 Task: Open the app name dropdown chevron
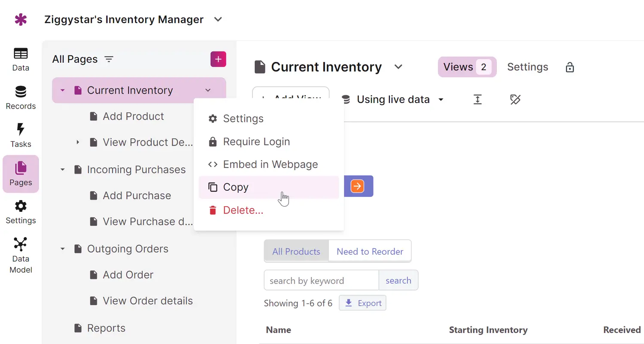point(218,19)
